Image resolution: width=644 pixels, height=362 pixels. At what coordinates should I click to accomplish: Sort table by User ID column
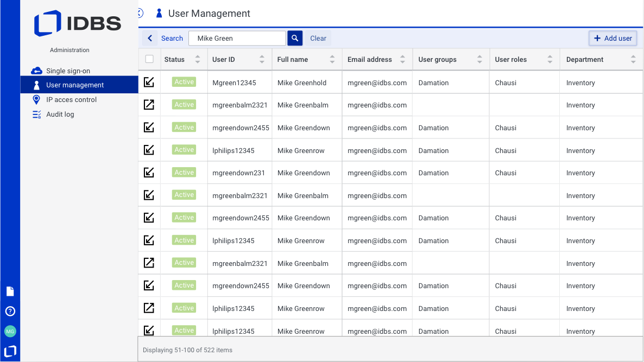[x=262, y=59]
